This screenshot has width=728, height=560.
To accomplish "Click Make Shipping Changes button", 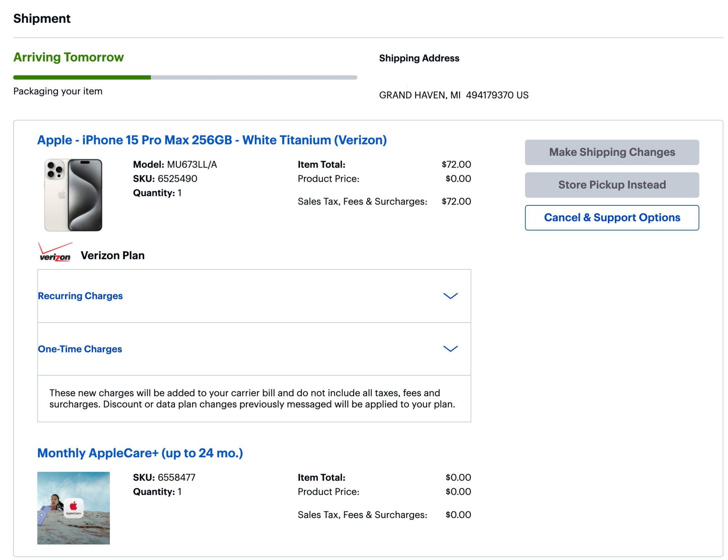I will point(612,152).
